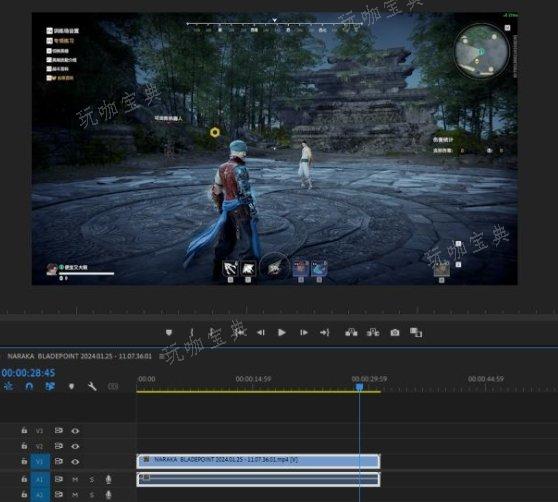558x502 pixels.
Task: Toggle sync lock for track A2
Action: [59, 494]
